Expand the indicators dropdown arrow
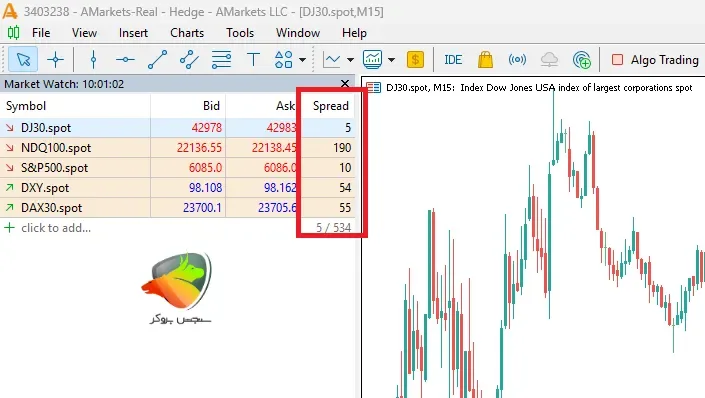705x398 pixels. point(391,59)
